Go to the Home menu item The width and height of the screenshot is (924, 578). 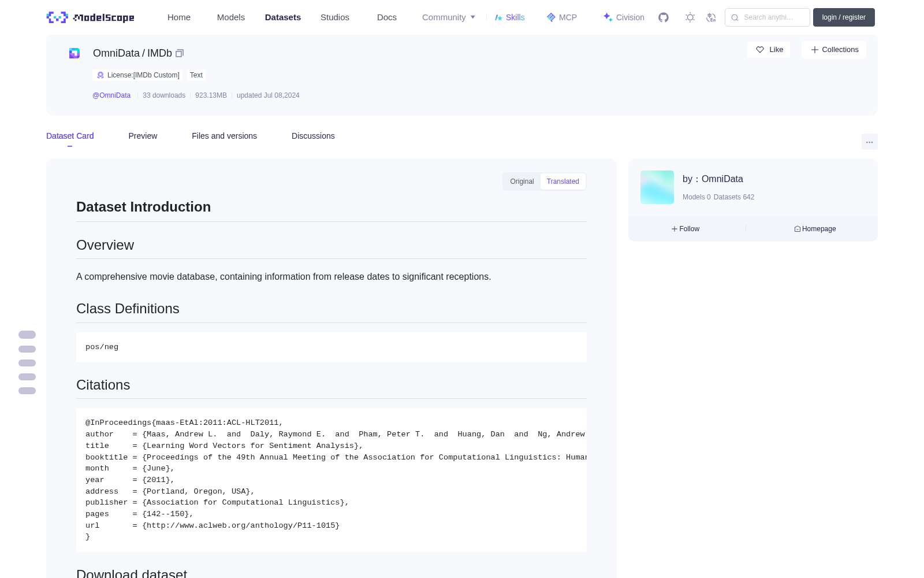point(179,17)
